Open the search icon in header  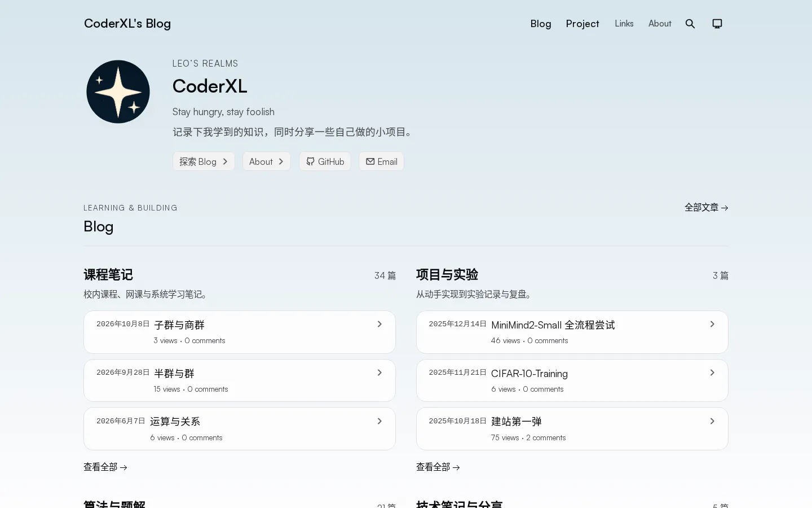pyautogui.click(x=690, y=24)
